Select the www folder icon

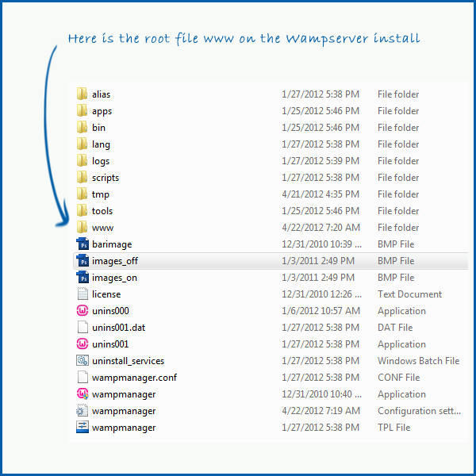82,228
